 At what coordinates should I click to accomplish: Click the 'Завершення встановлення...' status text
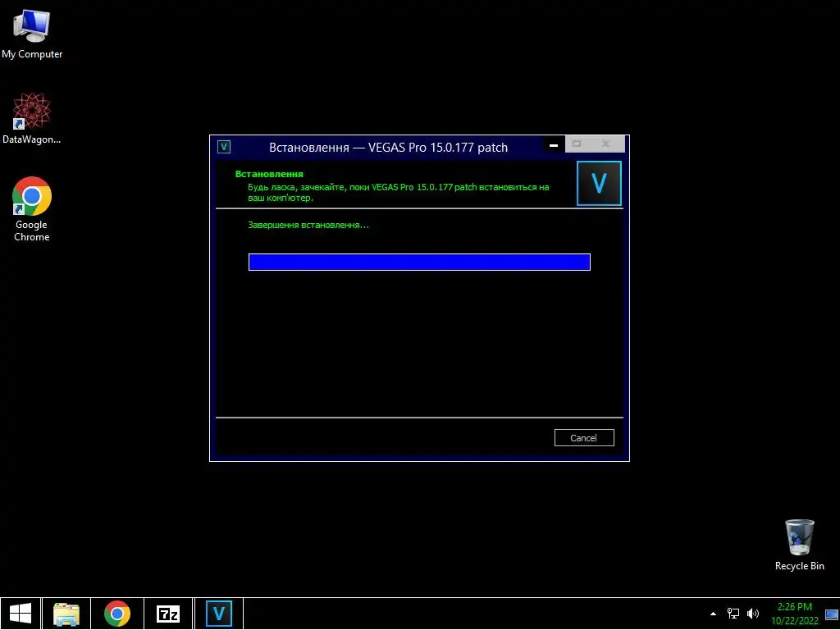(x=308, y=225)
